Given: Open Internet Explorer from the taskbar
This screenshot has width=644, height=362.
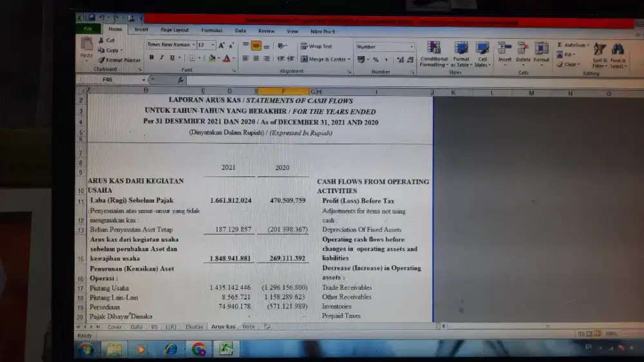Looking at the screenshot, I should pos(171,349).
